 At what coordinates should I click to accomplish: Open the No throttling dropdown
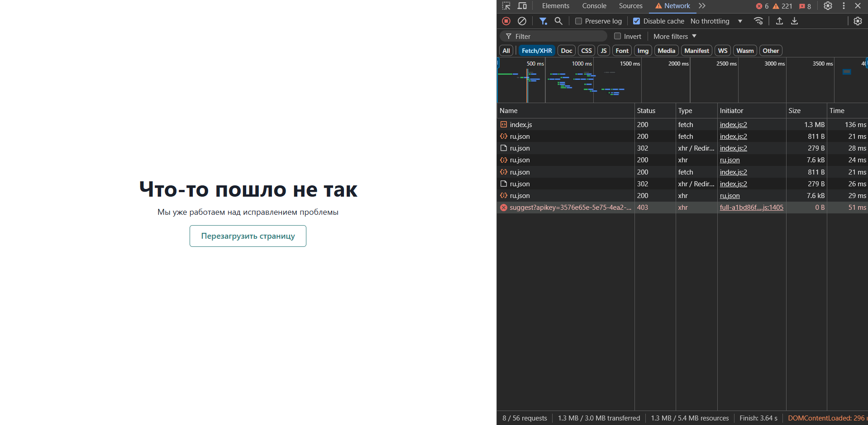click(x=716, y=21)
